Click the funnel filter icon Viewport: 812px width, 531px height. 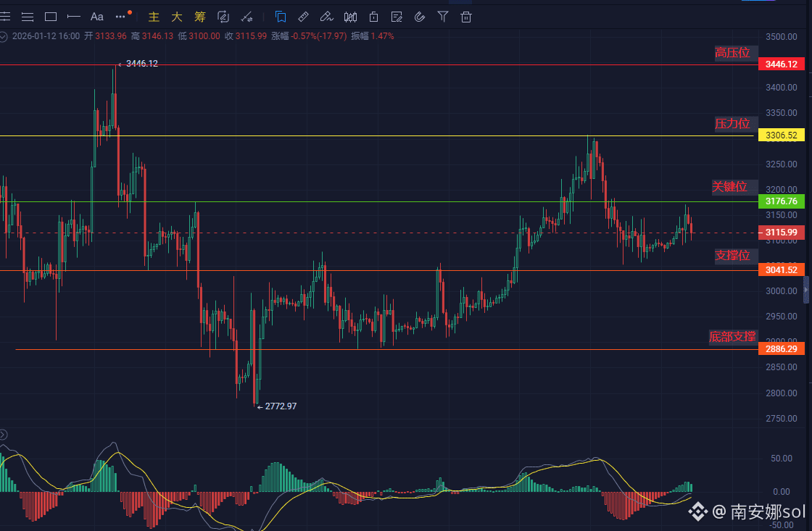click(x=443, y=17)
